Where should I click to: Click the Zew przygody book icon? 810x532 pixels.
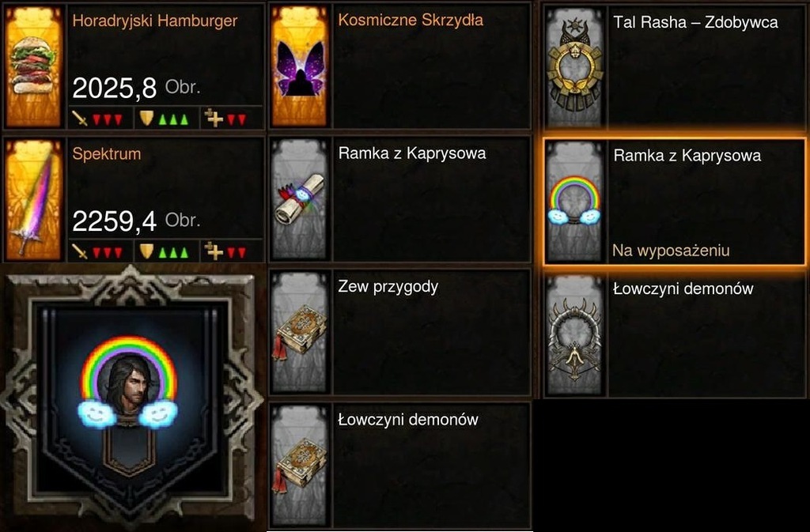click(300, 332)
